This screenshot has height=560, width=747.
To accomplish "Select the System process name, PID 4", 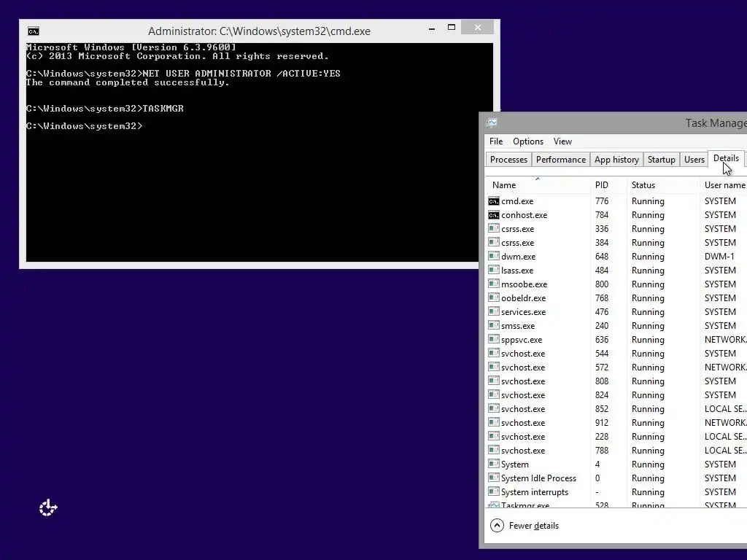I will point(514,464).
